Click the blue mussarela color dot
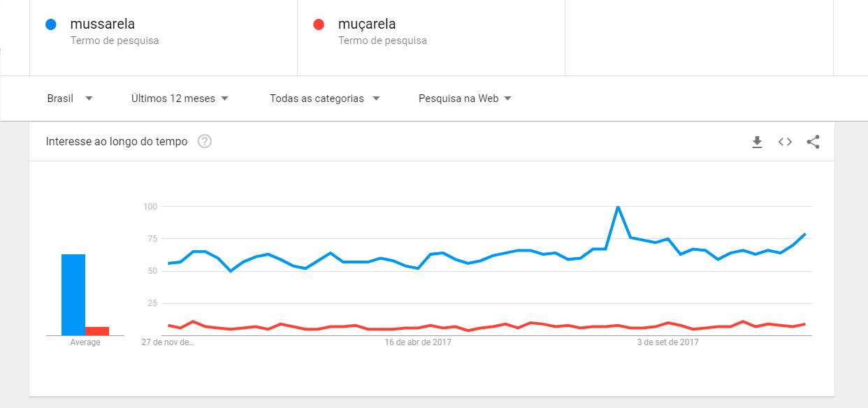The width and height of the screenshot is (868, 408). click(x=50, y=24)
